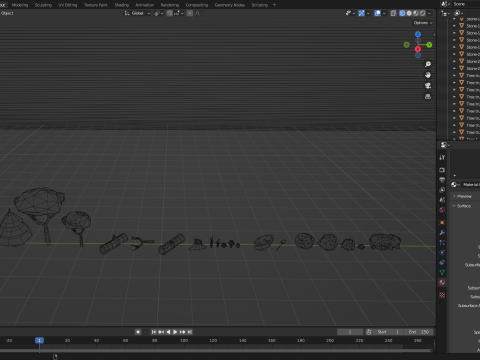Switch to the Shading workspace tab
Viewport: 480px width, 360px height.
pos(122,5)
